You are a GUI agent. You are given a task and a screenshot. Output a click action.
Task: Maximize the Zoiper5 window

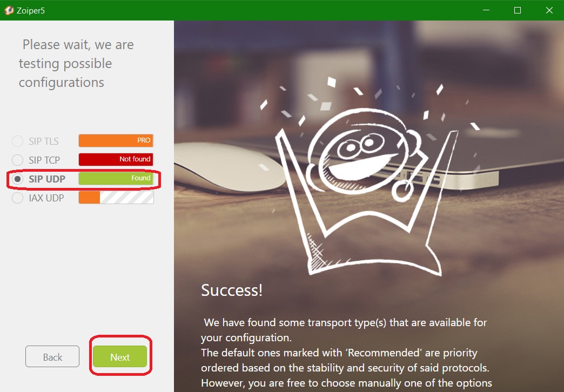coord(517,10)
